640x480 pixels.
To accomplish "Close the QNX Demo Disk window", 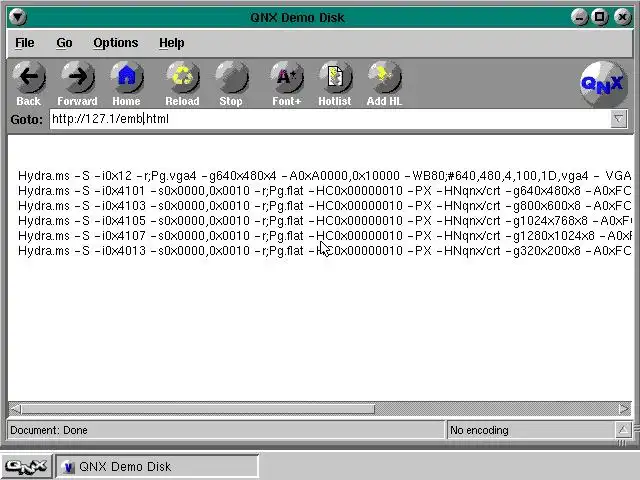I will 622,17.
